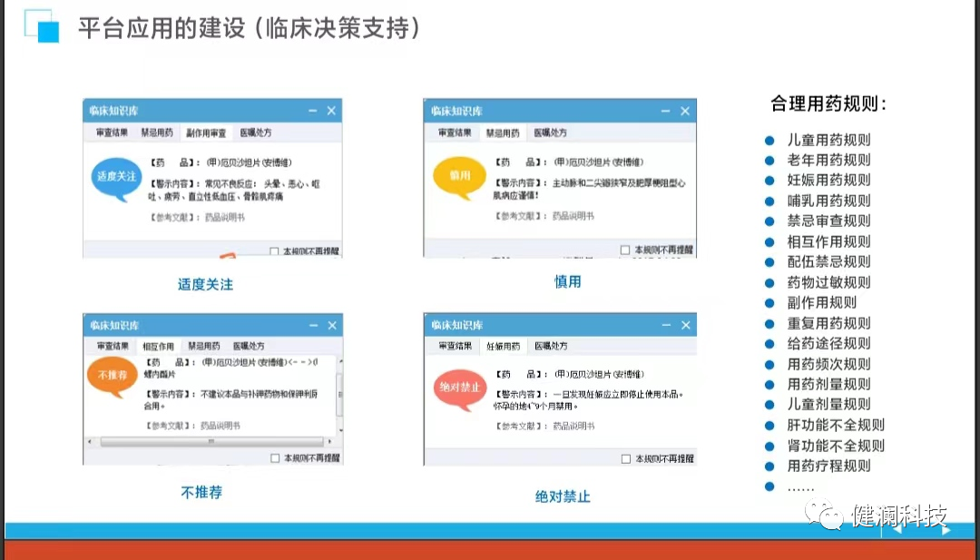Close the 适度关注 clinical knowledge dialog
This screenshot has width=980, height=560.
[x=331, y=112]
